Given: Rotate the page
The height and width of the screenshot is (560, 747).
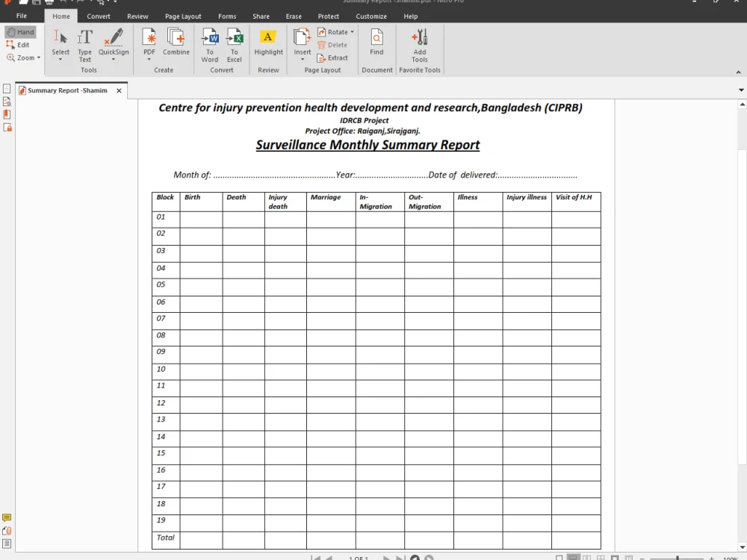Looking at the screenshot, I should click(333, 32).
